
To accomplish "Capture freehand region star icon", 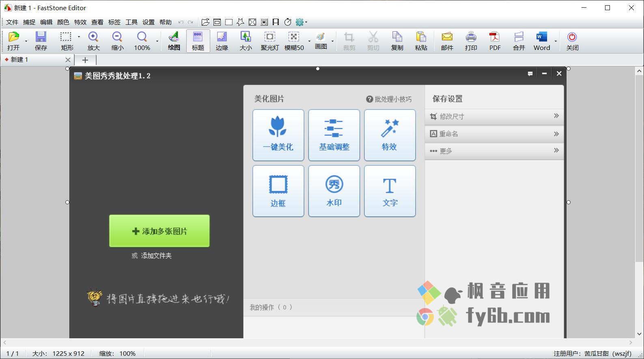I will 241,22.
